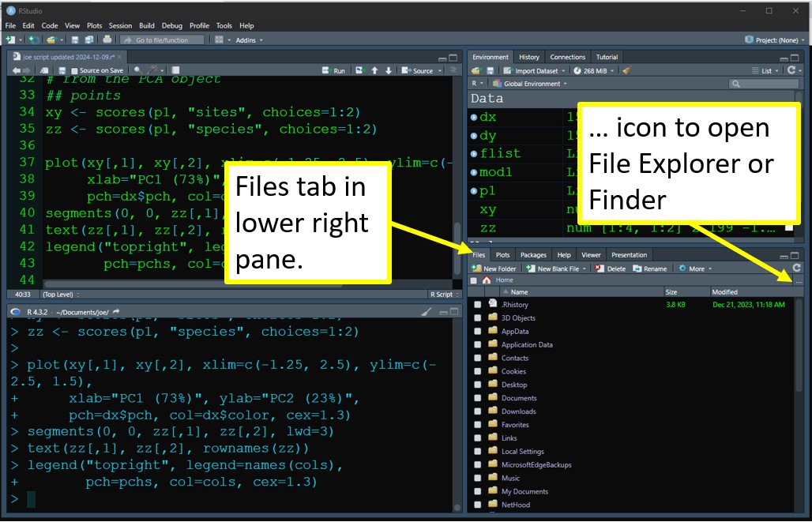This screenshot has width=812, height=522.
Task: Open code tools magic wand
Action: pyautogui.click(x=153, y=70)
